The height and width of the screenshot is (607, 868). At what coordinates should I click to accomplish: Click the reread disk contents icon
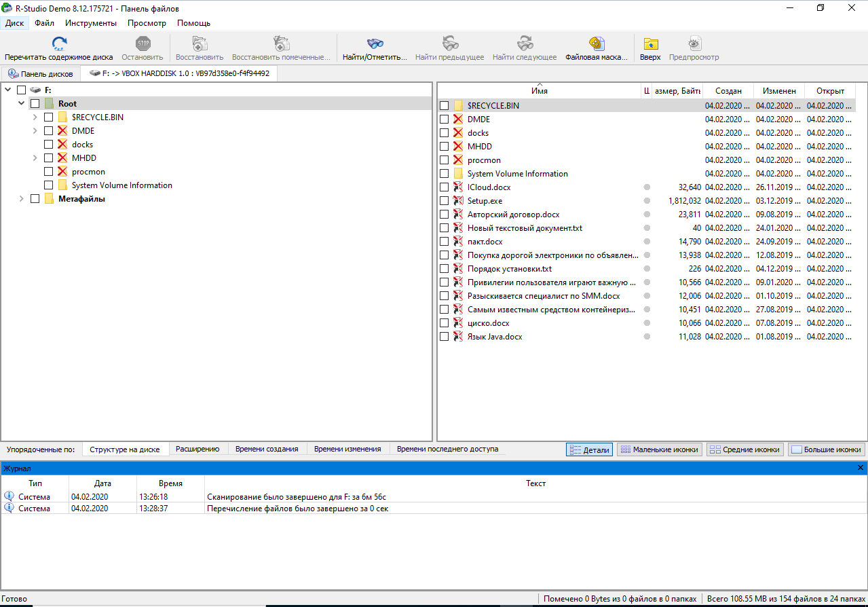pyautogui.click(x=59, y=44)
